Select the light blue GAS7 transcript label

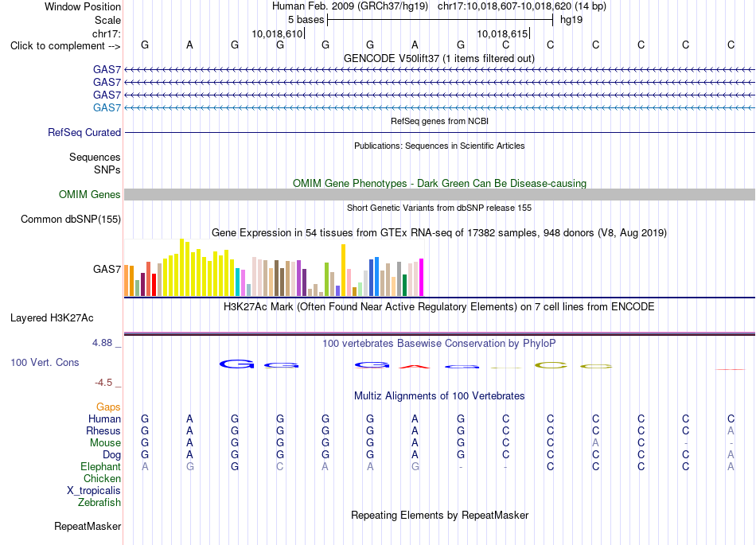point(107,107)
